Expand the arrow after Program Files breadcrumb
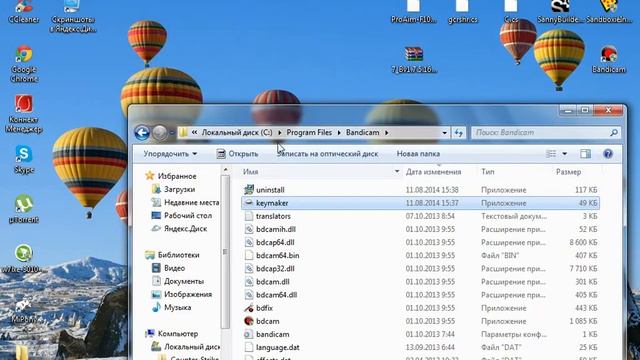 pos(339,133)
